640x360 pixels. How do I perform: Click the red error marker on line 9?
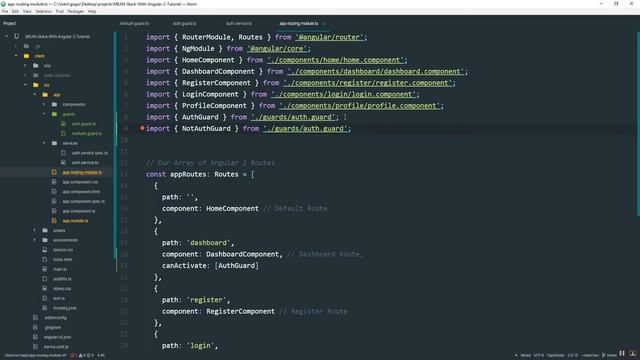click(142, 128)
